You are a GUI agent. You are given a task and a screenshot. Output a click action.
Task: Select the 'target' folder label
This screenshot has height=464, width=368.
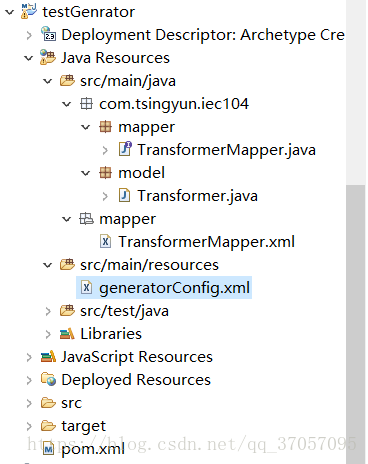[83, 426]
